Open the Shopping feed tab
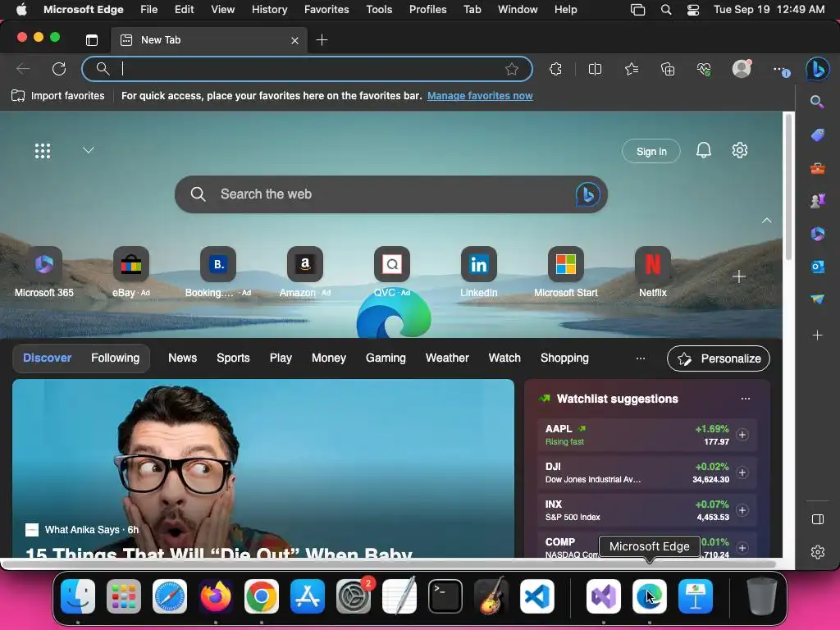840x630 pixels. pyautogui.click(x=564, y=358)
